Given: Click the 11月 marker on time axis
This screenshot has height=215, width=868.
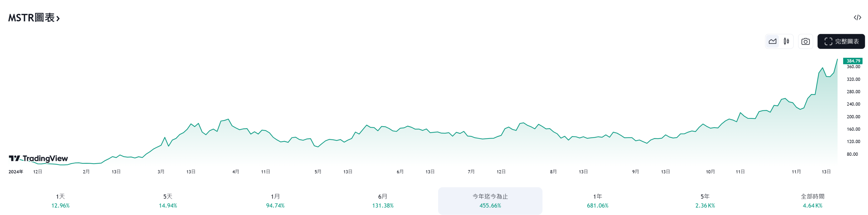Looking at the screenshot, I should [796, 172].
